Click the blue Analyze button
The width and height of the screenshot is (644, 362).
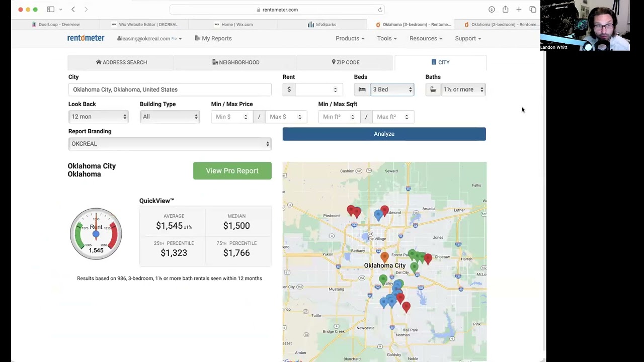click(x=384, y=134)
